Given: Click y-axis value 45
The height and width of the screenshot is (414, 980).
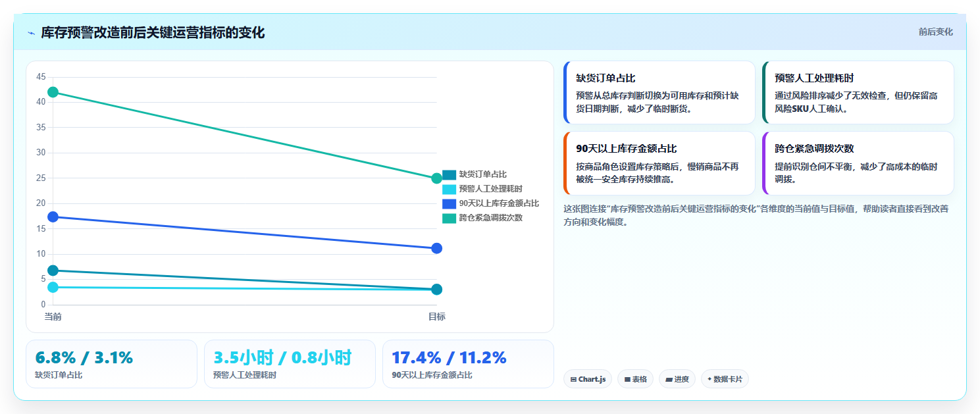Looking at the screenshot, I should tap(41, 77).
